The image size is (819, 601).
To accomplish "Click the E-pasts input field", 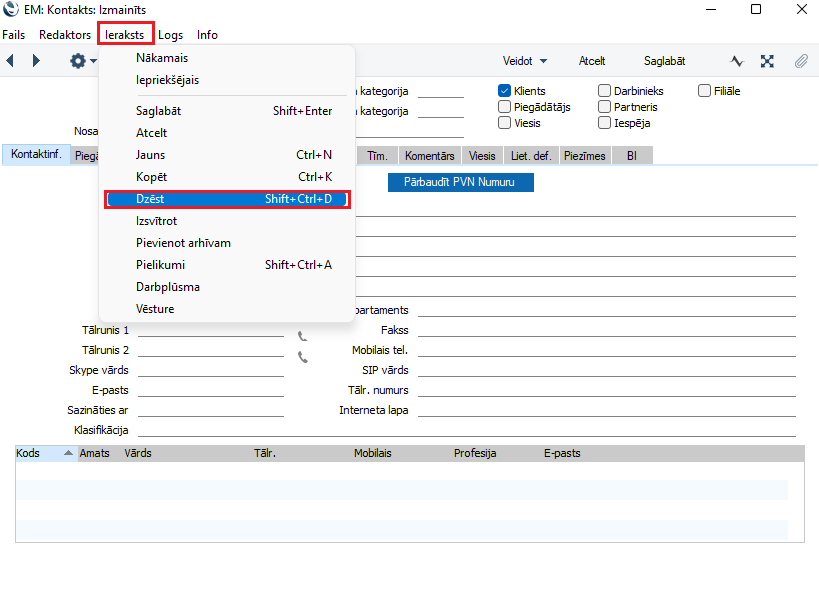I will click(x=210, y=390).
